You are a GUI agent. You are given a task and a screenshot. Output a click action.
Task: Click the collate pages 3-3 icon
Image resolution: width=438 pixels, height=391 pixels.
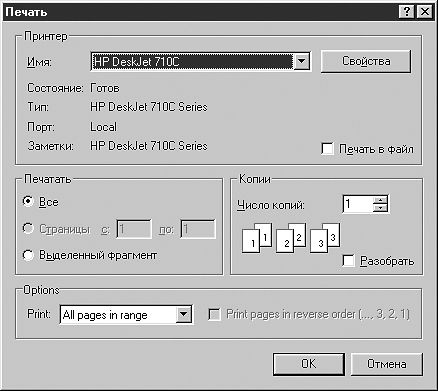[x=325, y=237]
